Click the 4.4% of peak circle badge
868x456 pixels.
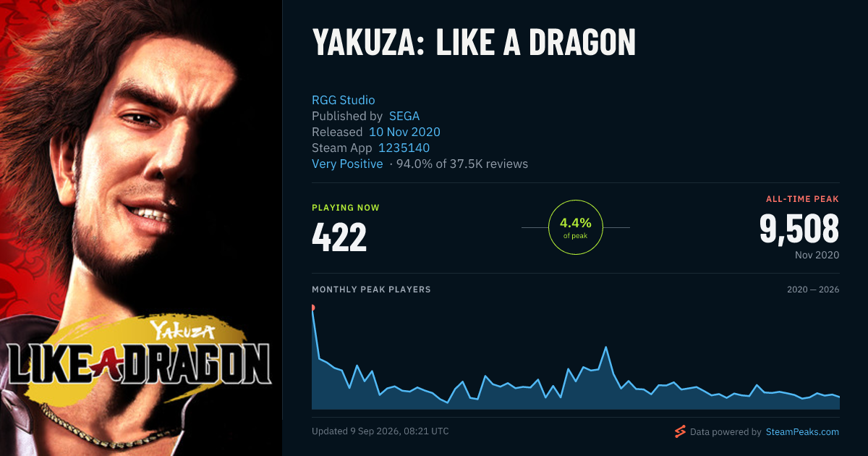[x=576, y=227]
